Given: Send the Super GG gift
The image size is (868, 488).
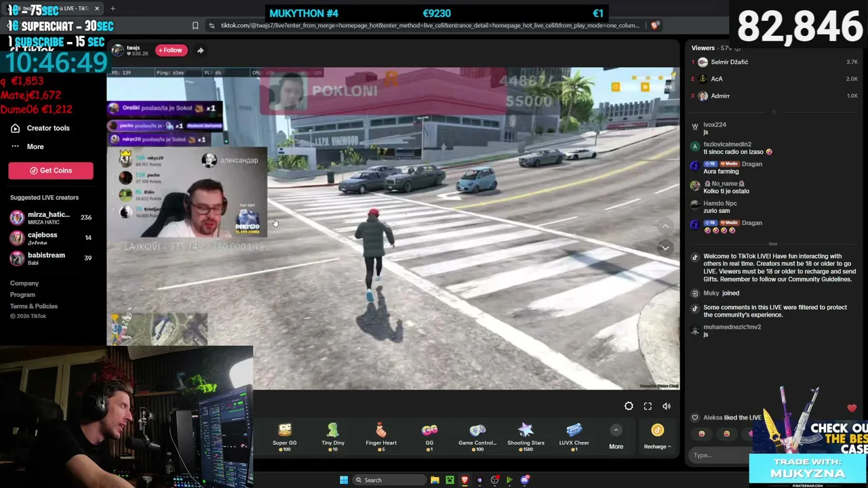Looking at the screenshot, I should (284, 437).
